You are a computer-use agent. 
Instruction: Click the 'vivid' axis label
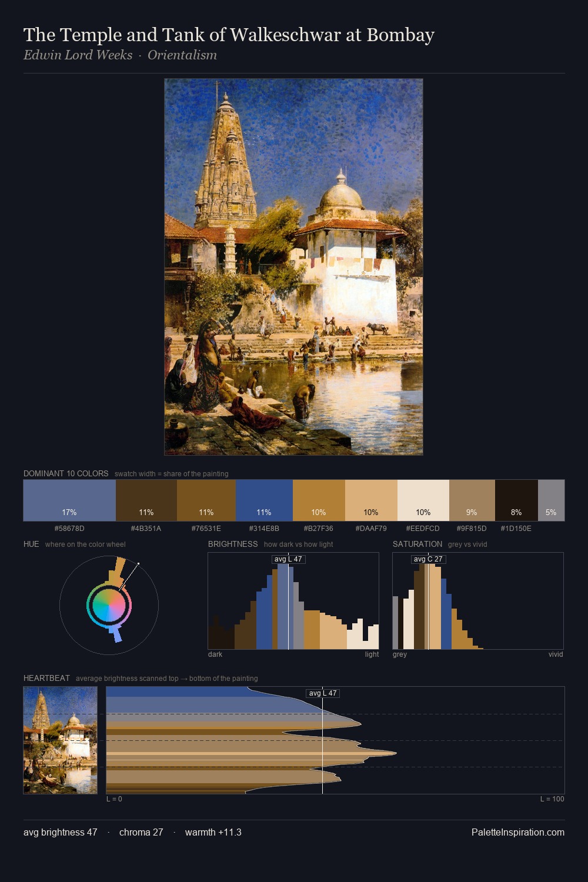coord(556,654)
